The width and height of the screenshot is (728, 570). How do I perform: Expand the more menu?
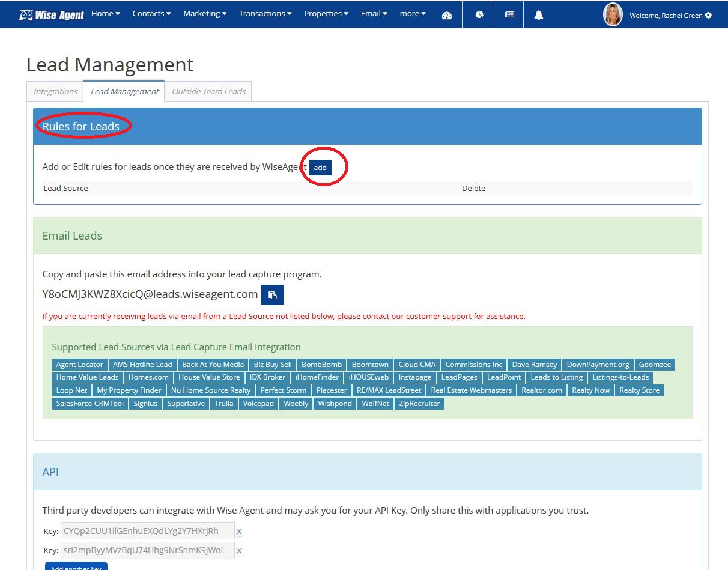click(413, 13)
